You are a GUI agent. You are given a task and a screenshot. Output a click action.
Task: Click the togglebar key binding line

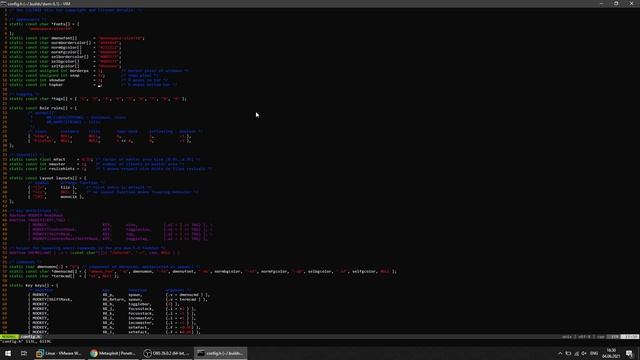tap(104, 304)
